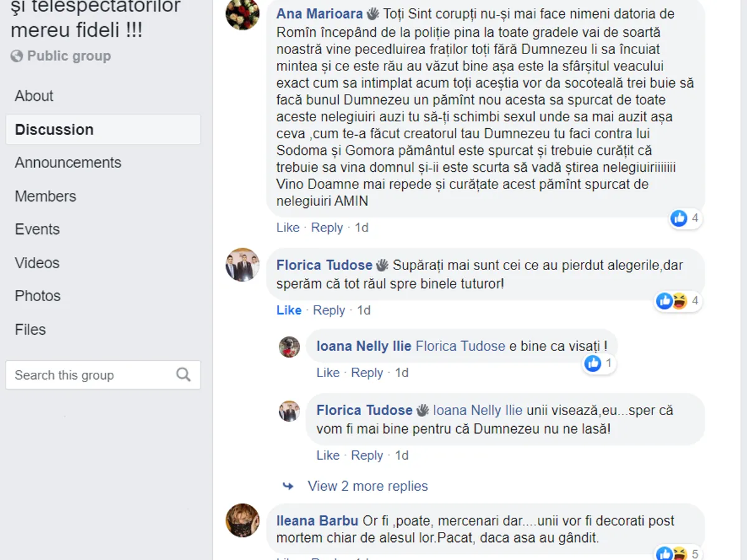Like Ana Marioara's comment
Image resolution: width=747 pixels, height=560 pixels.
[x=288, y=228]
